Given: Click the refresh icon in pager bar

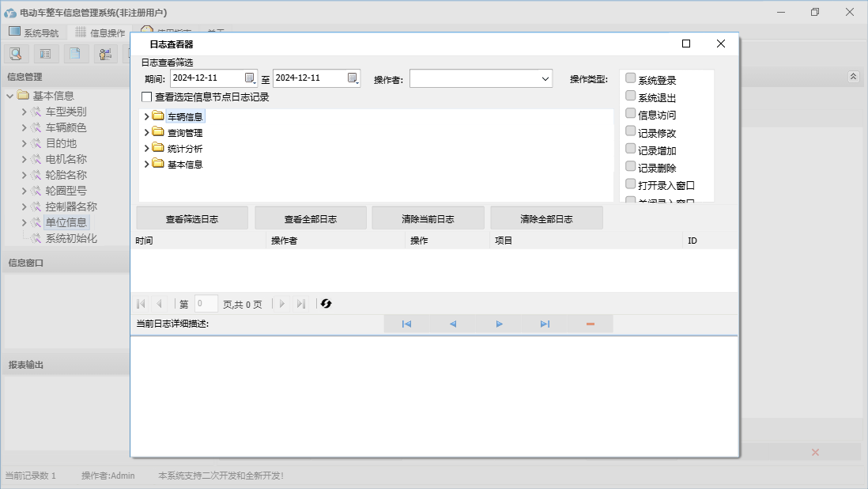Looking at the screenshot, I should pyautogui.click(x=326, y=304).
